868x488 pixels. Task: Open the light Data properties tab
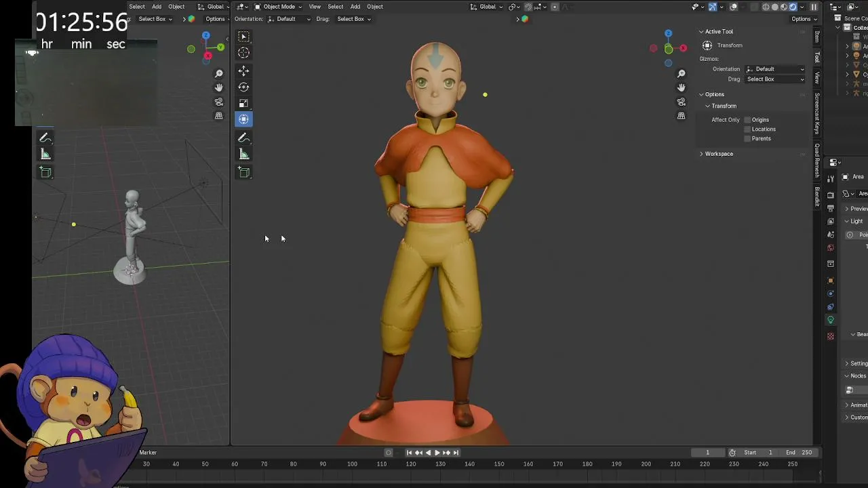[x=831, y=320]
